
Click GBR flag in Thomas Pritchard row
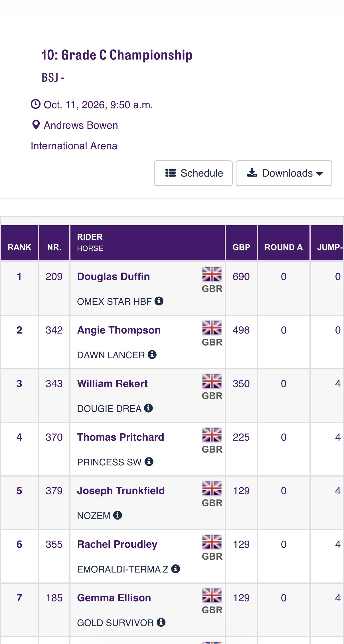point(212,435)
